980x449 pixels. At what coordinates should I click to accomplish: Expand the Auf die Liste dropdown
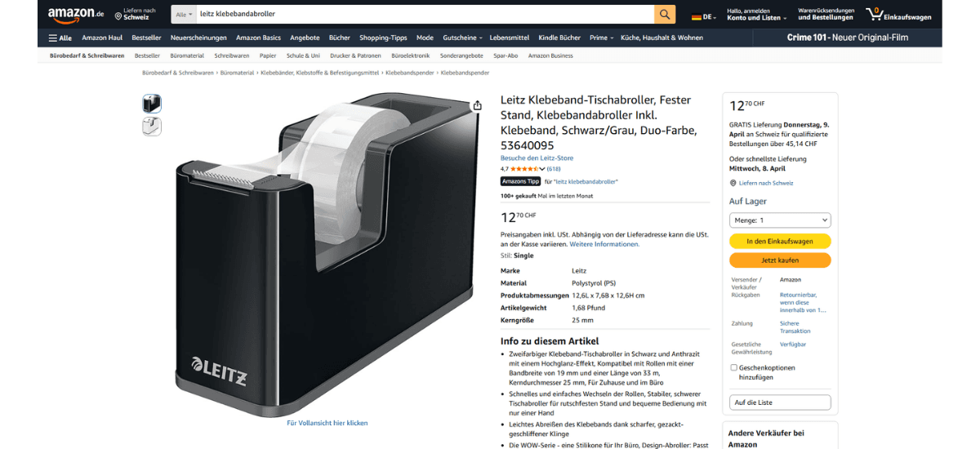[x=780, y=402]
